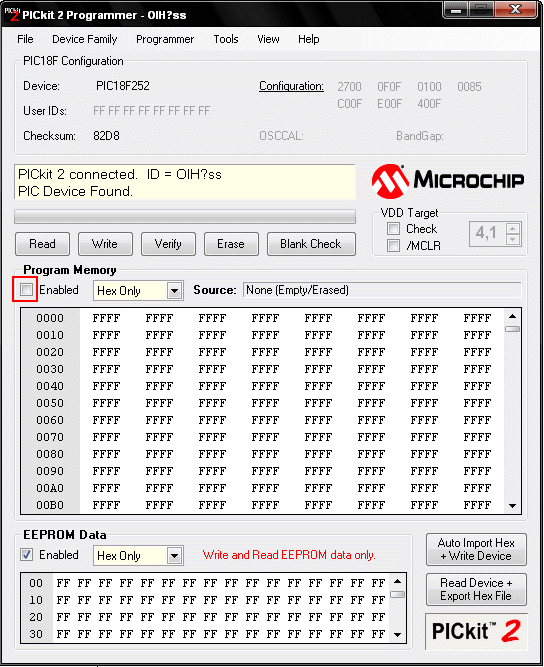Viewport: 544px width, 667px height.
Task: Click program memory address 00A0
Action: tap(50, 488)
